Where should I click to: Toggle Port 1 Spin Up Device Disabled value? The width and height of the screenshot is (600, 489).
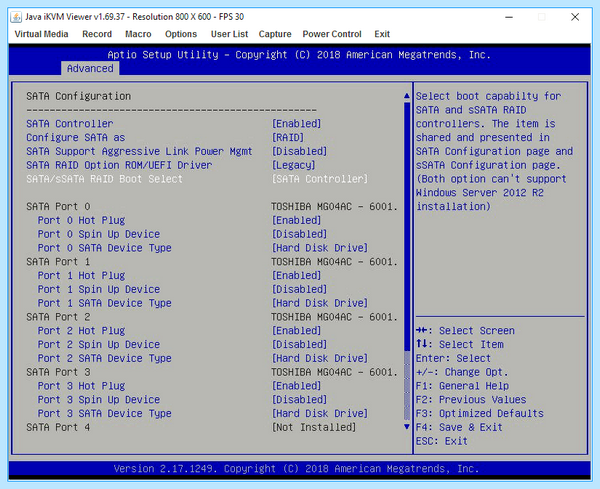click(299, 289)
